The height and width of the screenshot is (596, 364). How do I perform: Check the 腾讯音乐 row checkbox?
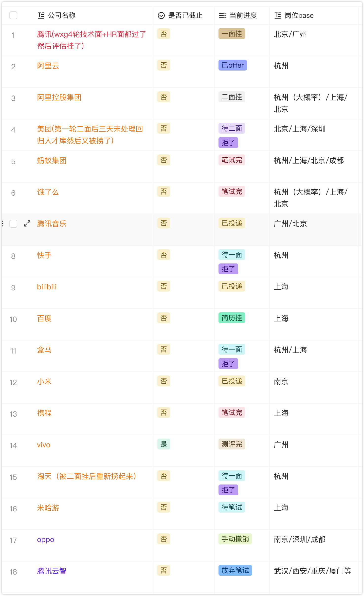[x=13, y=224]
